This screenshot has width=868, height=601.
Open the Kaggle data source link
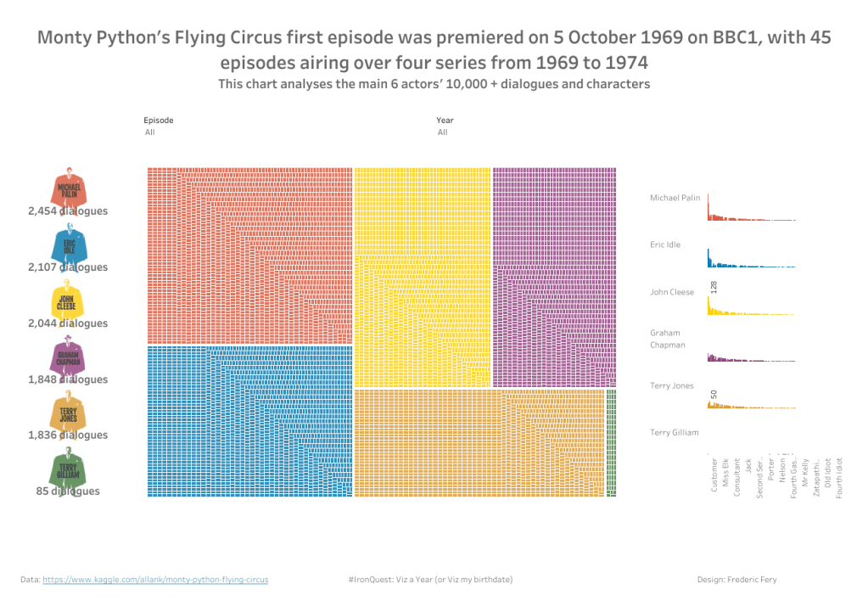pyautogui.click(x=155, y=580)
